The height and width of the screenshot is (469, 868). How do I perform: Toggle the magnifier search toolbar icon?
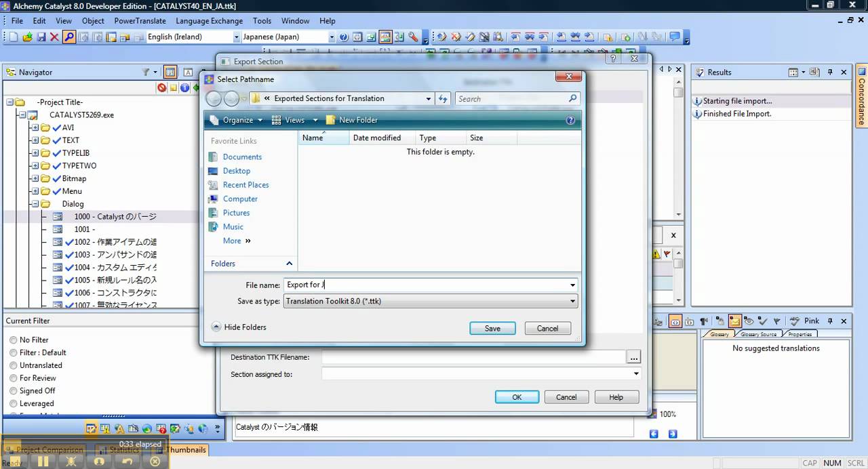point(69,37)
